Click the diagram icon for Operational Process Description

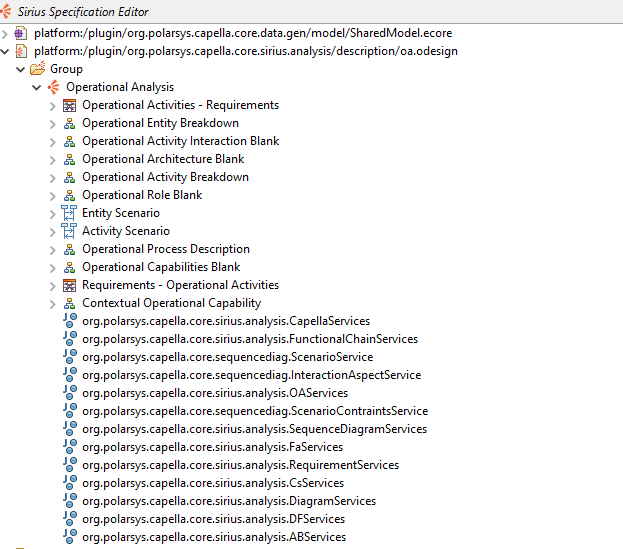(70, 249)
